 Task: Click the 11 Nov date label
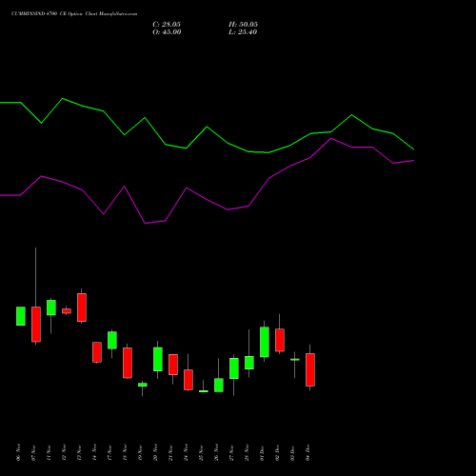pyautogui.click(x=49, y=452)
